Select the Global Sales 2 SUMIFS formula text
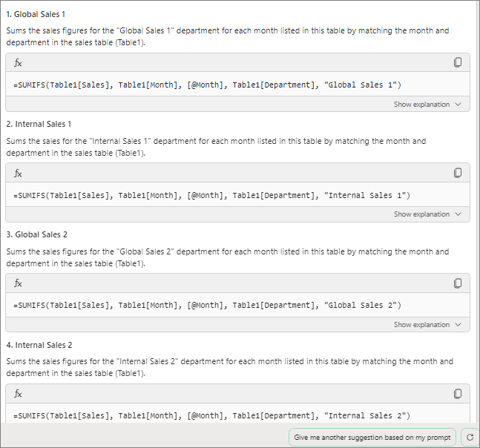This screenshot has width=480, height=448. click(x=207, y=305)
